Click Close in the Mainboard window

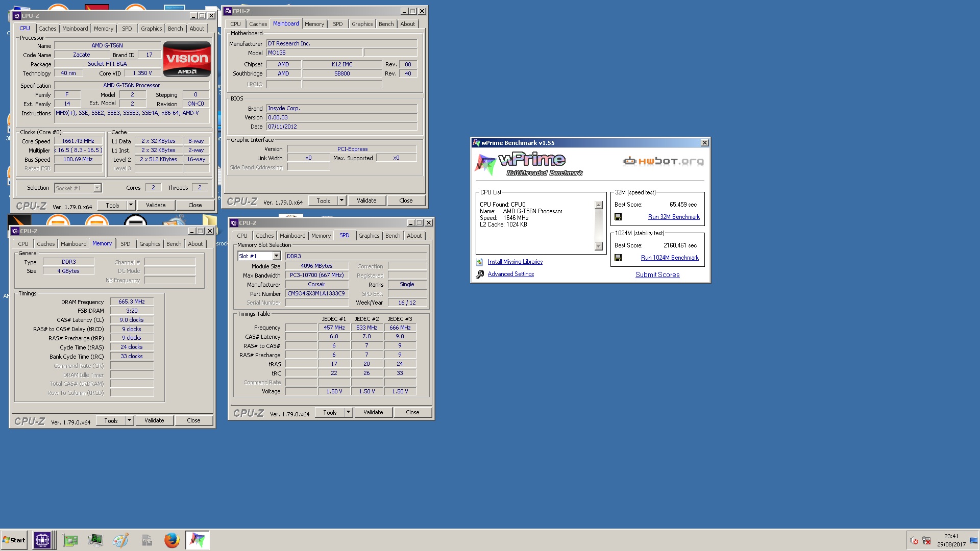click(x=406, y=201)
